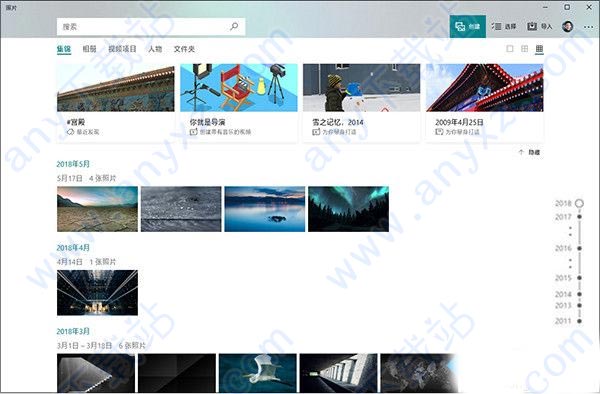Open the 文件夹 (Folders) tab
Image resolution: width=600 pixels, height=394 pixels.
184,49
